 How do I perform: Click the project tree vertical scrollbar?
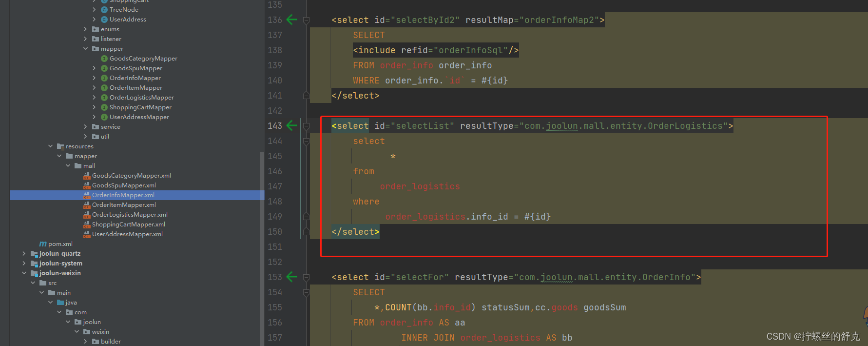coord(262,249)
